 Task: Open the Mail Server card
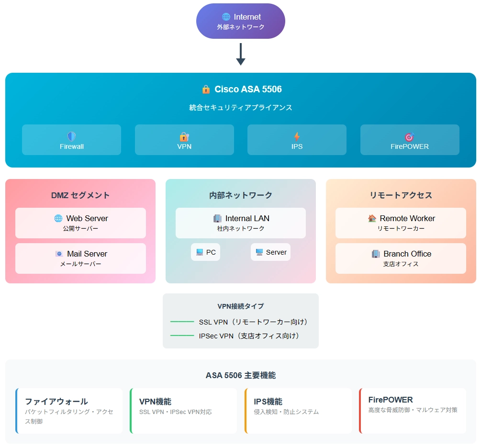click(81, 258)
